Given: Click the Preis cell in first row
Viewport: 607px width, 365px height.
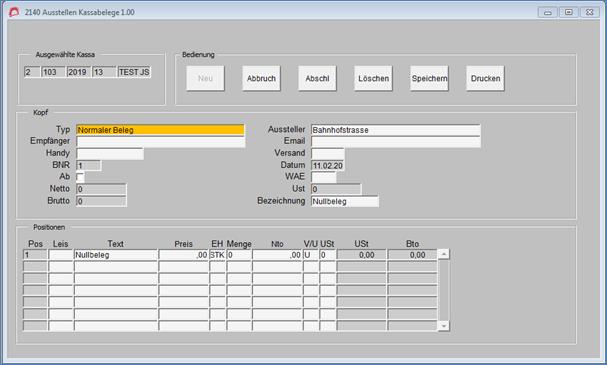Looking at the screenshot, I should 183,255.
